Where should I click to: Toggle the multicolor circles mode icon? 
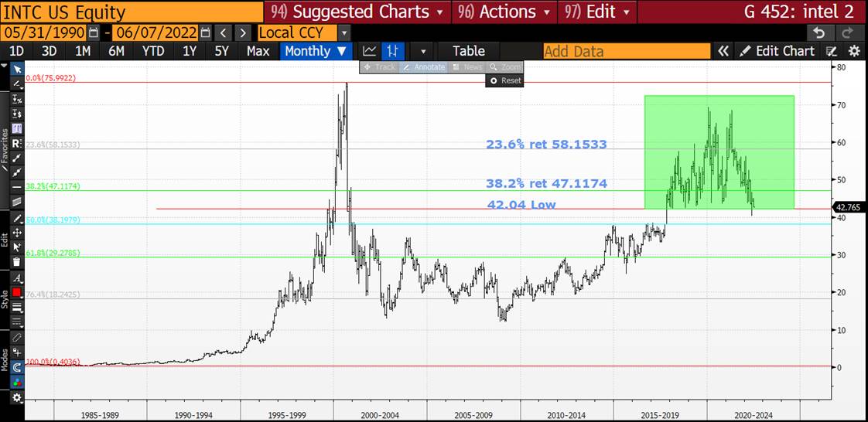[x=17, y=382]
